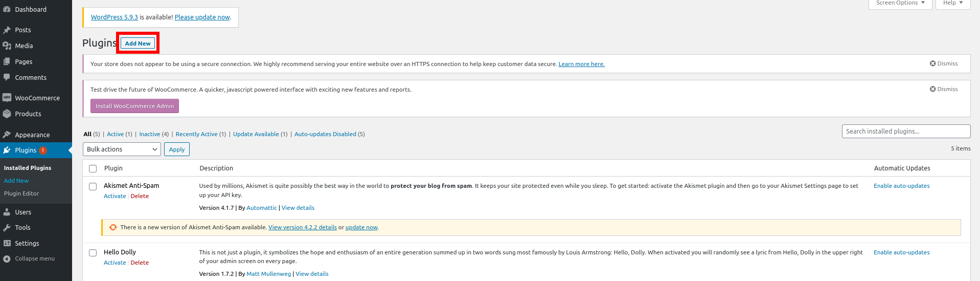Click the Plugin column header
Viewport: 980px width, 281px height.
[113, 168]
